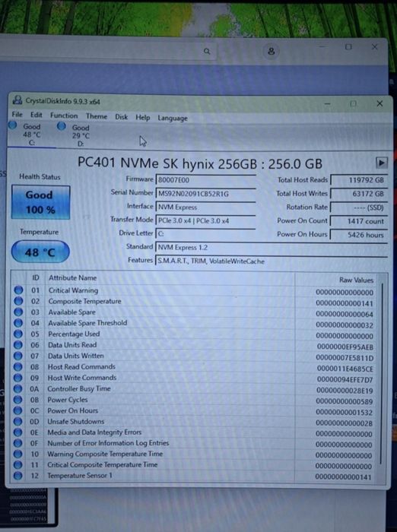The width and height of the screenshot is (397, 532).
Task: Click the attribute list vertical scrollbar
Action: click(x=382, y=373)
